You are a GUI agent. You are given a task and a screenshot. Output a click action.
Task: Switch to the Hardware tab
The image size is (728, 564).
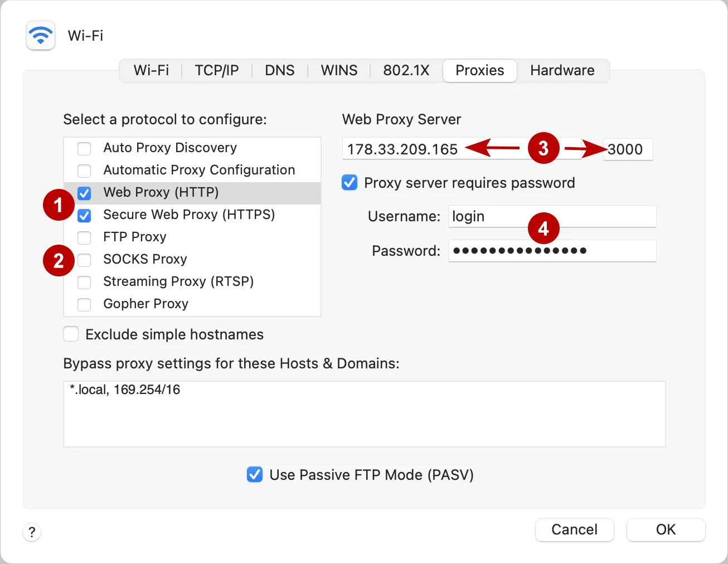point(562,70)
